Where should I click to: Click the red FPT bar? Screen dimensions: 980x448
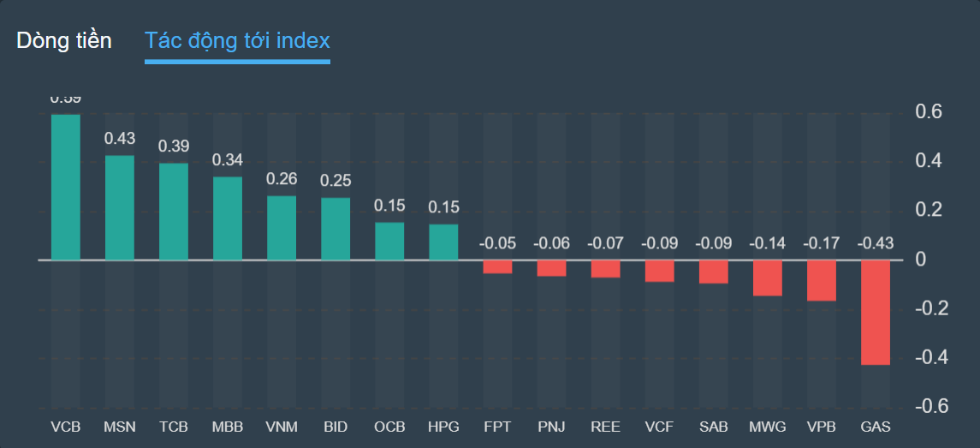point(497,266)
